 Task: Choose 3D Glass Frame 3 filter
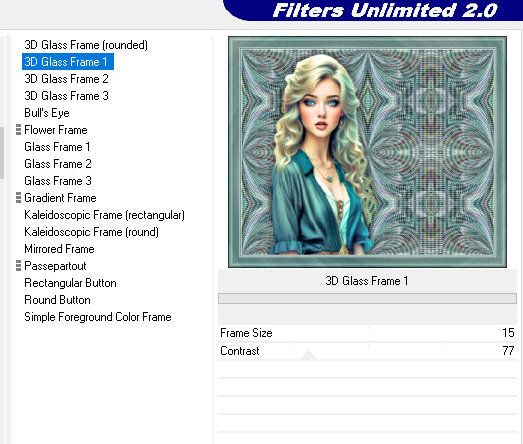(x=66, y=96)
